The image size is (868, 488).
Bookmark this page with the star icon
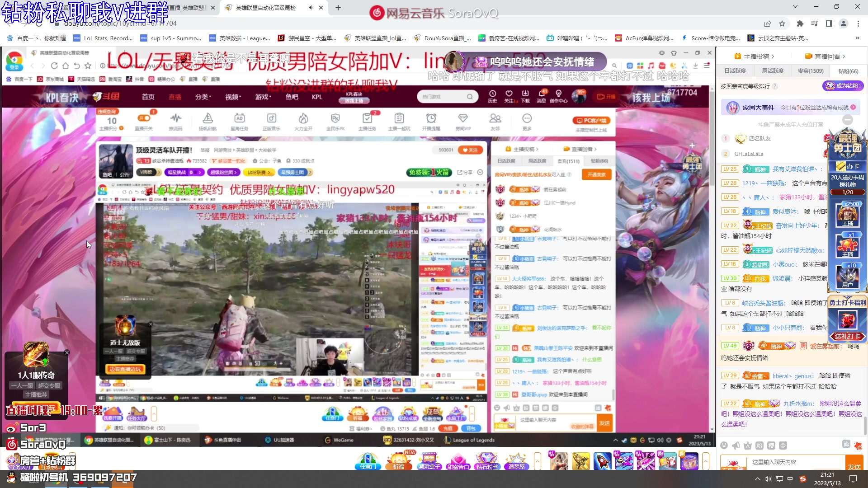click(x=782, y=23)
